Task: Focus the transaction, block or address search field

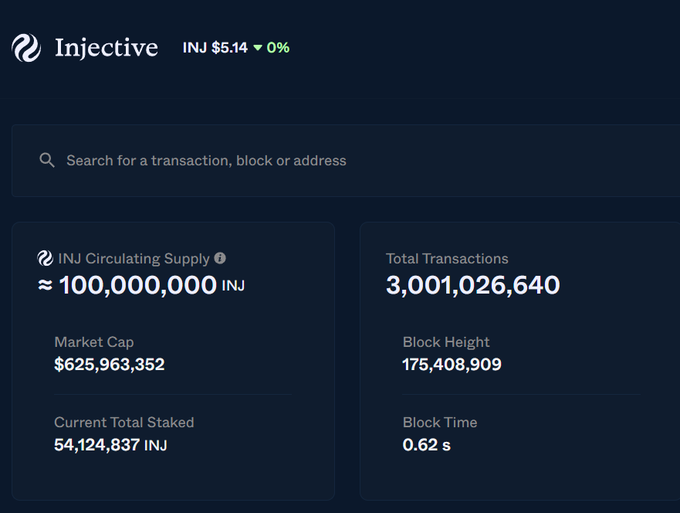Action: coord(346,160)
